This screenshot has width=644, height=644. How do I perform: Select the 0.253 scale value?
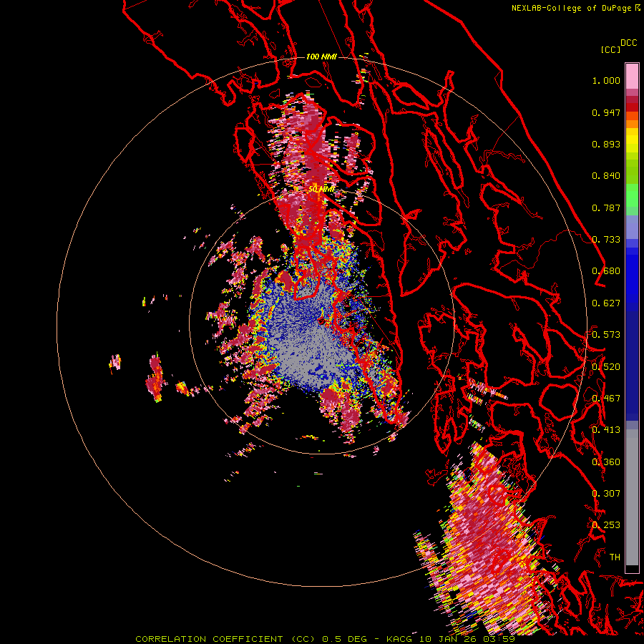(606, 525)
